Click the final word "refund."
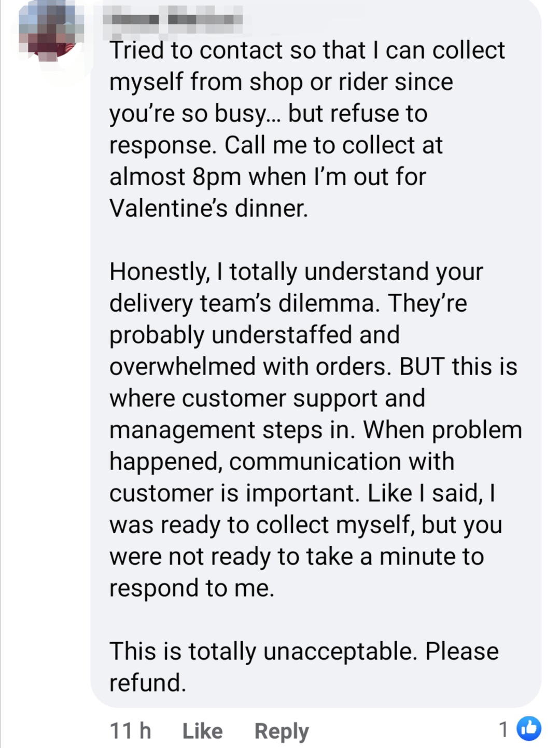Screen dimensions: 560x748 [x=148, y=683]
